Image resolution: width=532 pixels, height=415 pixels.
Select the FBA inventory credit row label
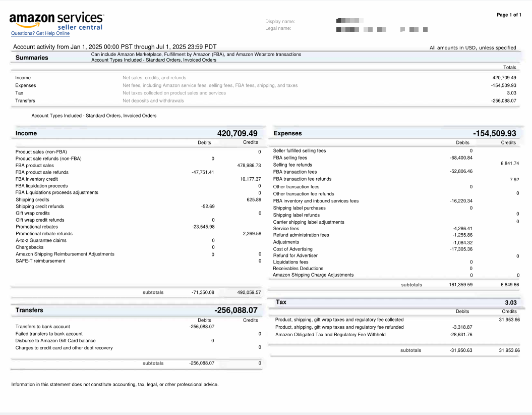click(37, 179)
